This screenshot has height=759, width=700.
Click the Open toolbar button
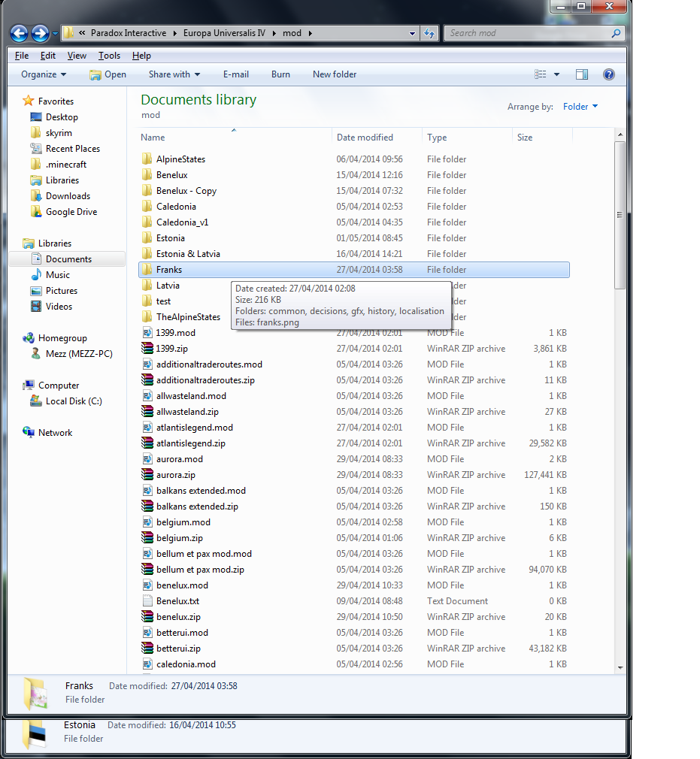(108, 74)
